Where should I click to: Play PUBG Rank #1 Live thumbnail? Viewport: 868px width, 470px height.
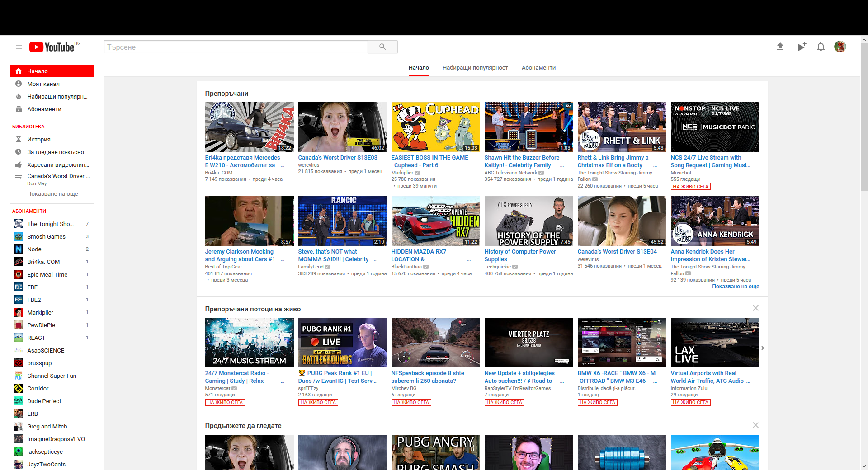342,343
